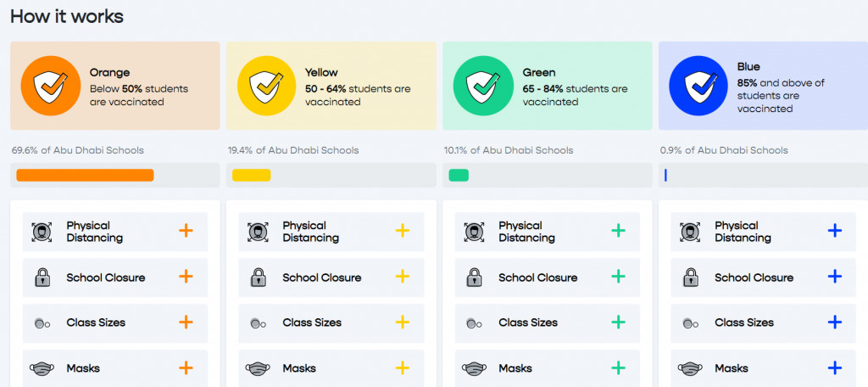868x387 pixels.
Task: Click the yellow shield checkmark icon
Action: point(266,86)
